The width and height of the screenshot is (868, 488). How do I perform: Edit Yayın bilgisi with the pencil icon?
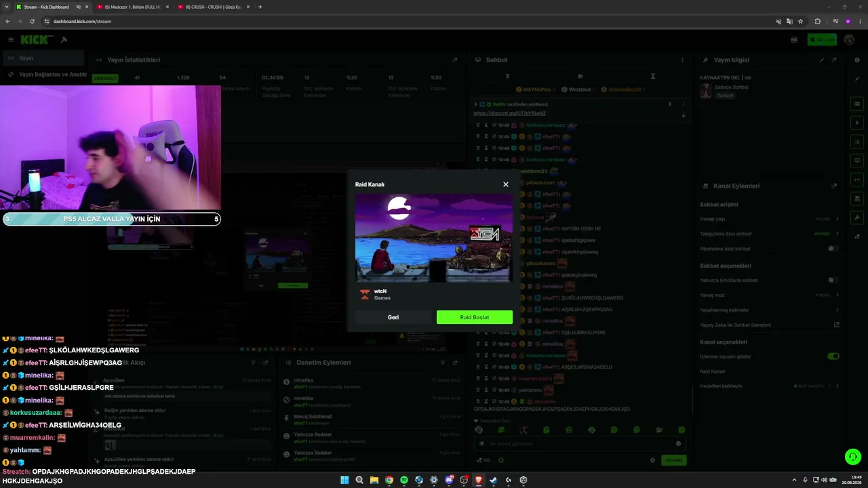(x=822, y=60)
